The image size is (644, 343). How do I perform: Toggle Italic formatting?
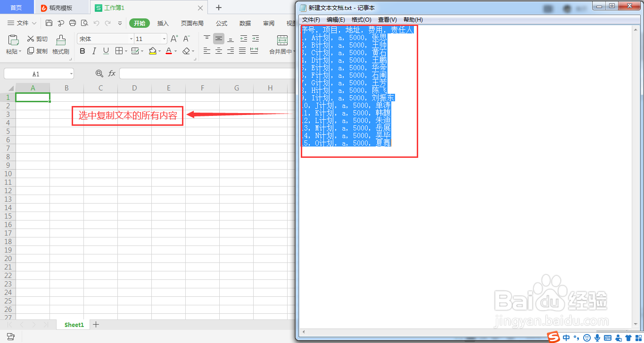94,51
